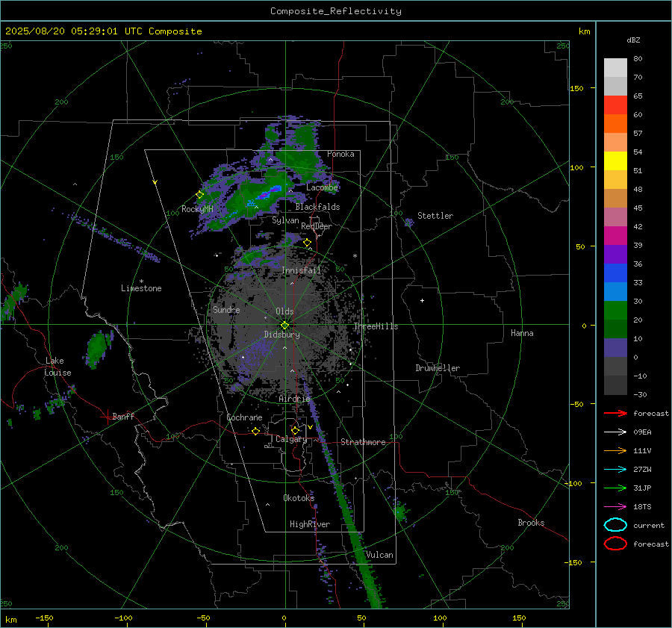The width and height of the screenshot is (672, 628).
Task: Pick the light blue 33 dBZ swatch
Action: pyautogui.click(x=615, y=291)
